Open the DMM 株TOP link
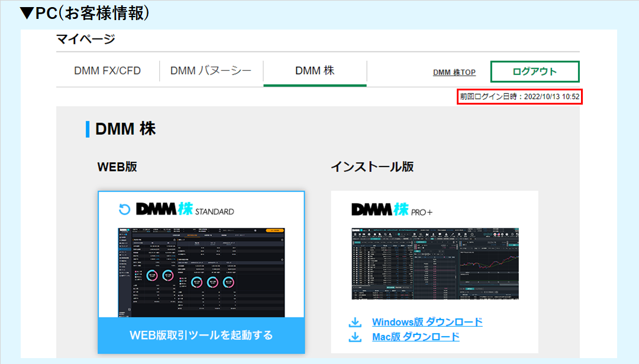The width and height of the screenshot is (639, 364). (x=454, y=72)
